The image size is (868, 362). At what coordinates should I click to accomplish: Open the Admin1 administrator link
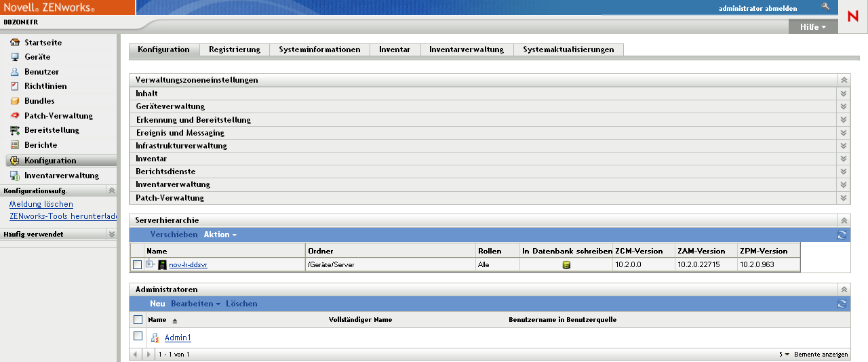click(178, 338)
